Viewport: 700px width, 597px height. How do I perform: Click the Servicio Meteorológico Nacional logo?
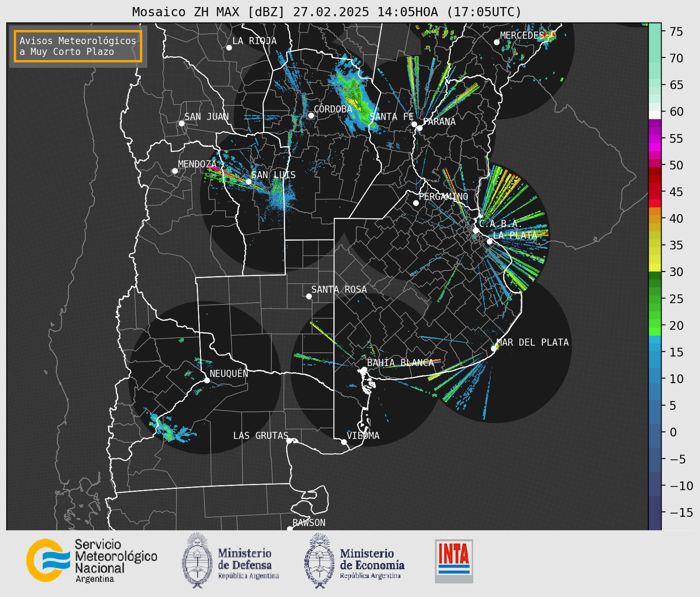click(92, 561)
